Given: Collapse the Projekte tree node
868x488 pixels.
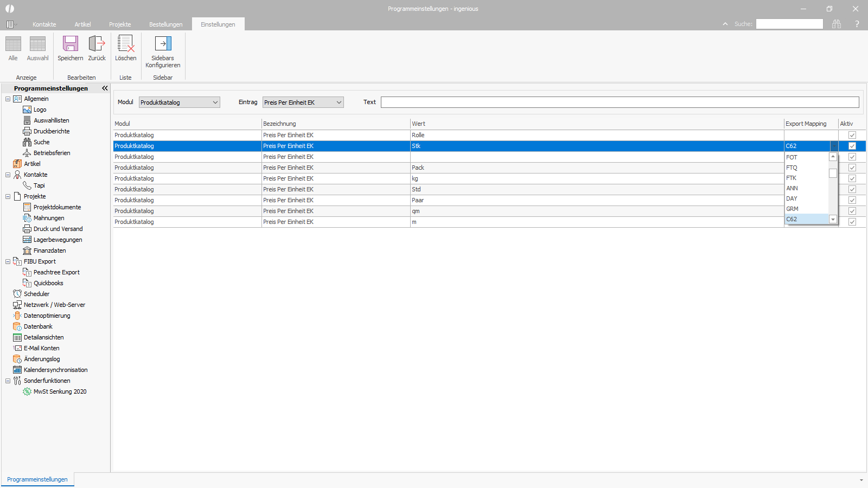Looking at the screenshot, I should [8, 196].
